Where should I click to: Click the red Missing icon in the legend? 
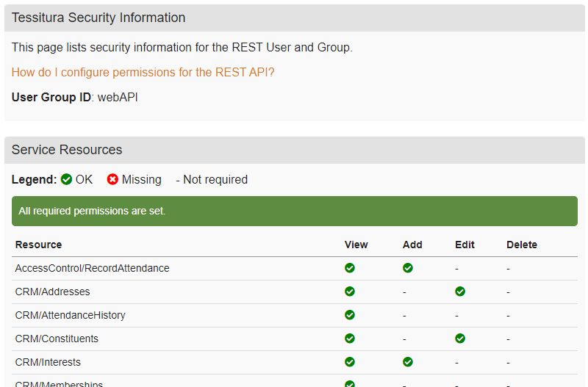click(112, 179)
